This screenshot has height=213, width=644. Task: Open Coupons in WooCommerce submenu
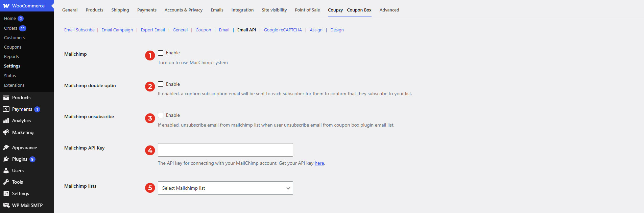13,47
